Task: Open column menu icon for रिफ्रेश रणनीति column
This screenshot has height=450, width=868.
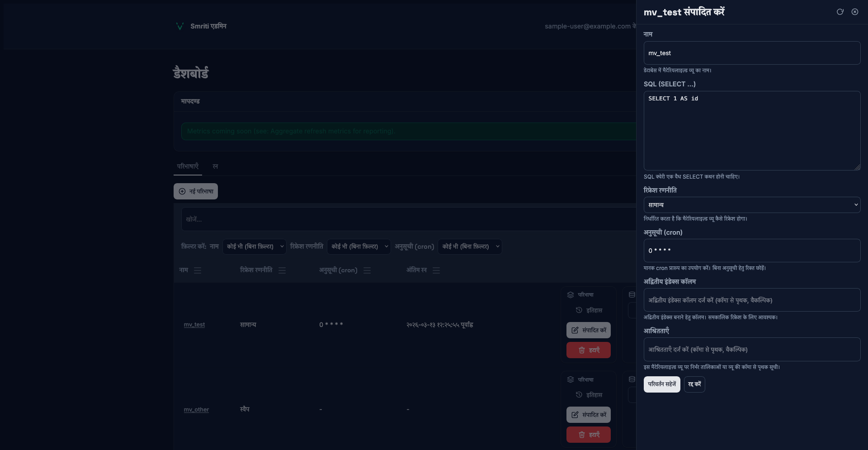Action: coord(282,270)
